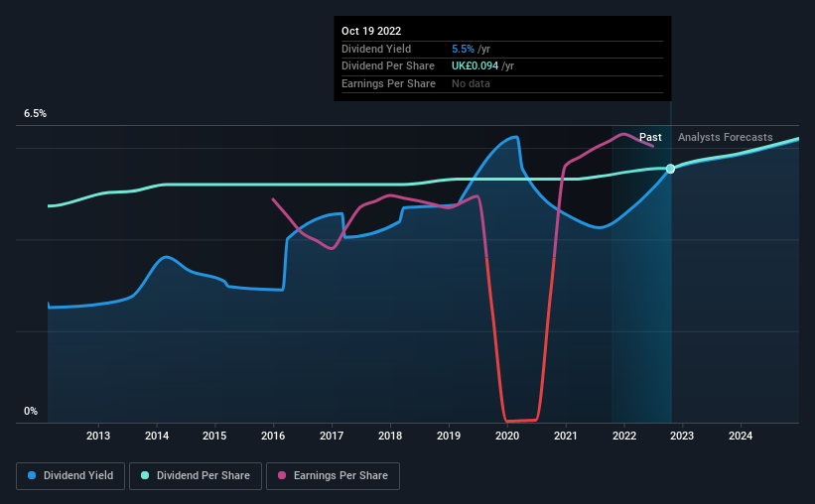This screenshot has height=504, width=815.
Task: Toggle the Dividend Per Share legend button
Action: [196, 476]
